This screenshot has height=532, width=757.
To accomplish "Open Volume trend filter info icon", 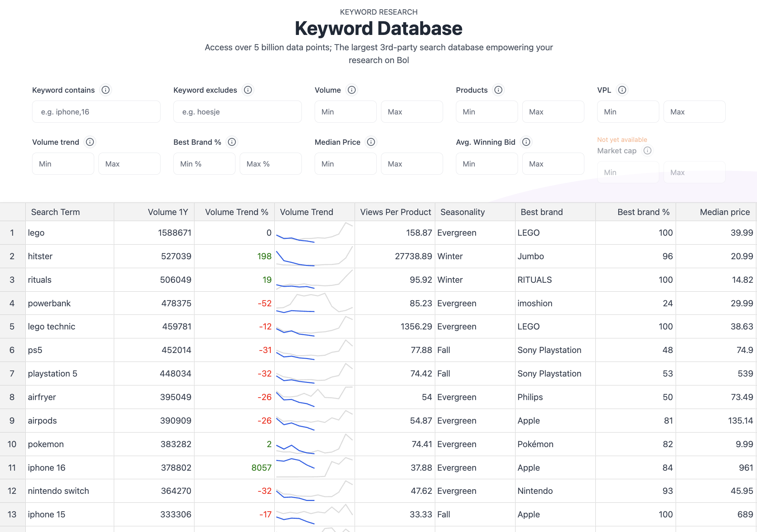I will 90,142.
